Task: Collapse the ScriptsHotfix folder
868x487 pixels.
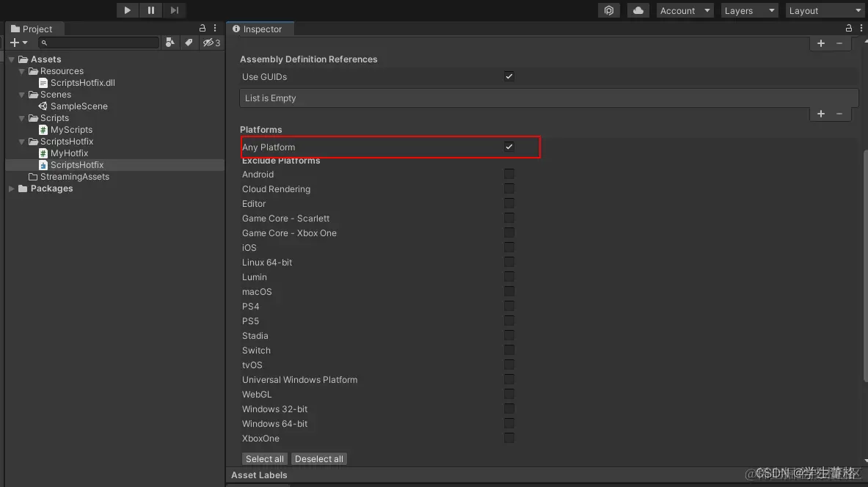Action: tap(22, 142)
